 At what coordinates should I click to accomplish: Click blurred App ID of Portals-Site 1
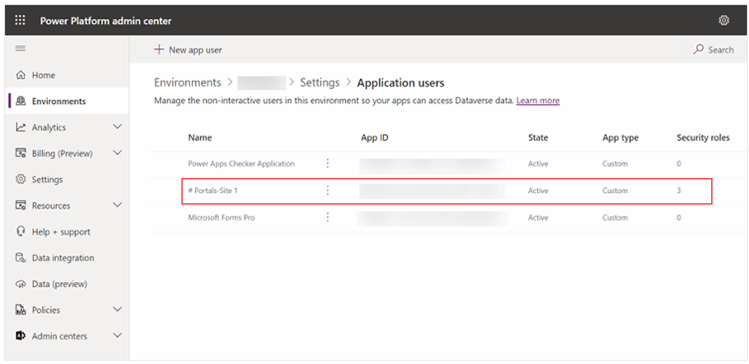pos(432,191)
